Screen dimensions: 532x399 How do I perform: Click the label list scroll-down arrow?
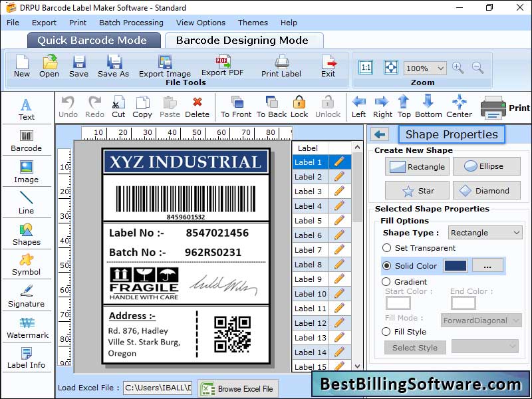click(x=357, y=366)
